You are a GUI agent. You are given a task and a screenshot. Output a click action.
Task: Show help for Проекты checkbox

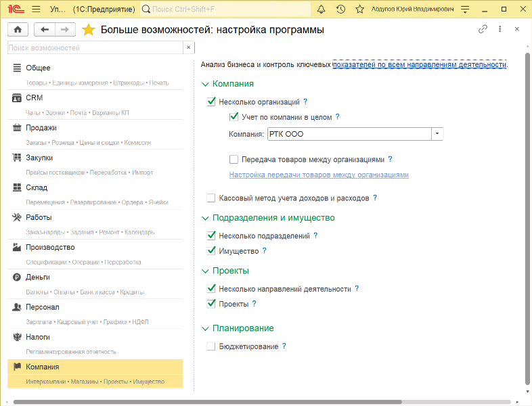254,304
